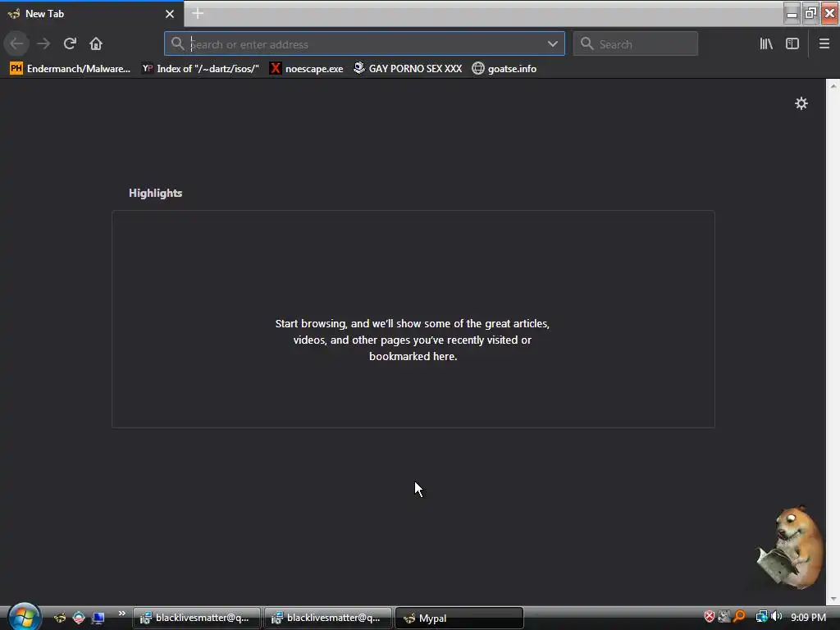Open the goatse.info bookmark

(504, 69)
